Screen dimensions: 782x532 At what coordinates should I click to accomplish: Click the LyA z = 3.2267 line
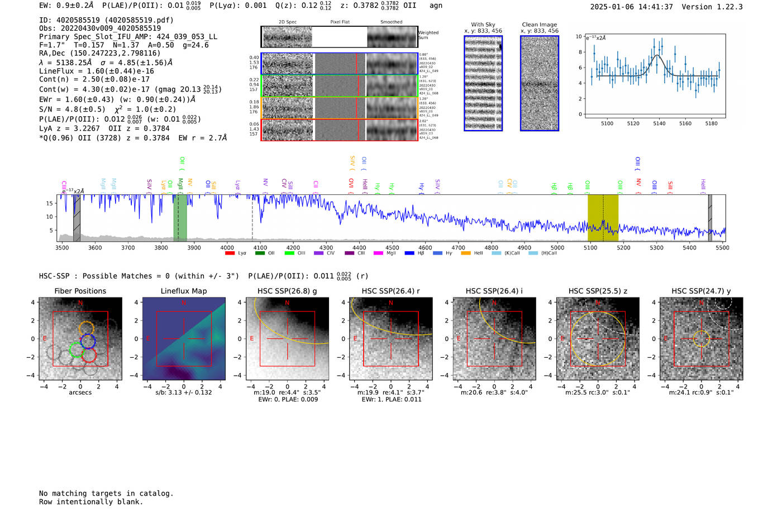coord(70,128)
